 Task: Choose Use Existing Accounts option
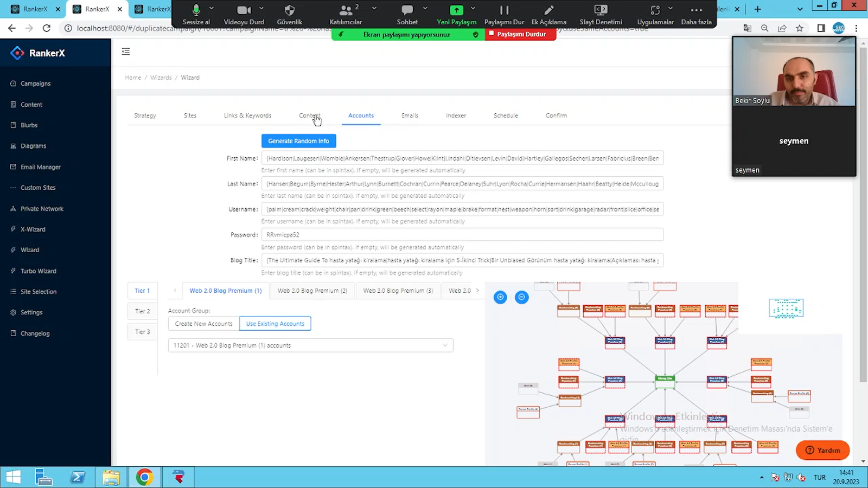click(x=275, y=324)
